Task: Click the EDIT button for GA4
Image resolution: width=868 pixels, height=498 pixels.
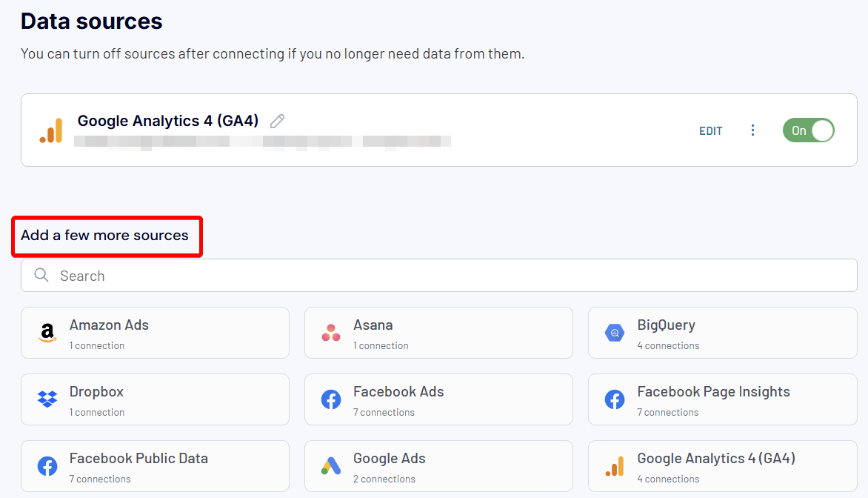Action: 710,131
